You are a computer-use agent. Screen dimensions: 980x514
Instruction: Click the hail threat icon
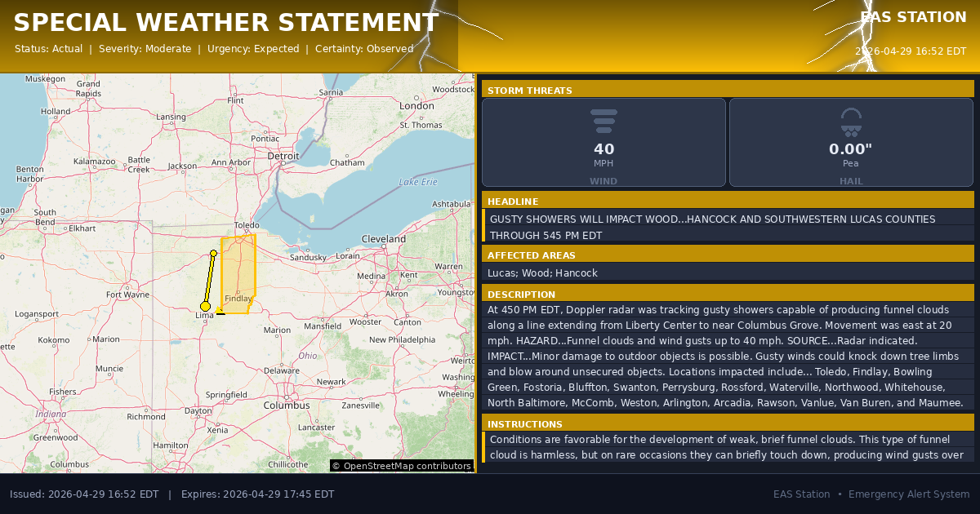(850, 122)
